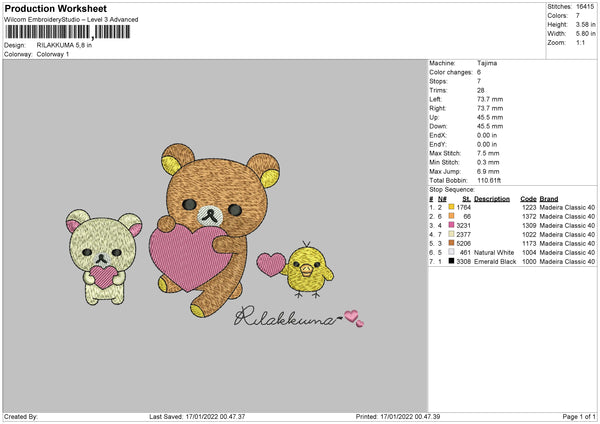Click the yellow chick in the design
Image resolution: width=600 pixels, height=424 pixels.
click(x=307, y=270)
